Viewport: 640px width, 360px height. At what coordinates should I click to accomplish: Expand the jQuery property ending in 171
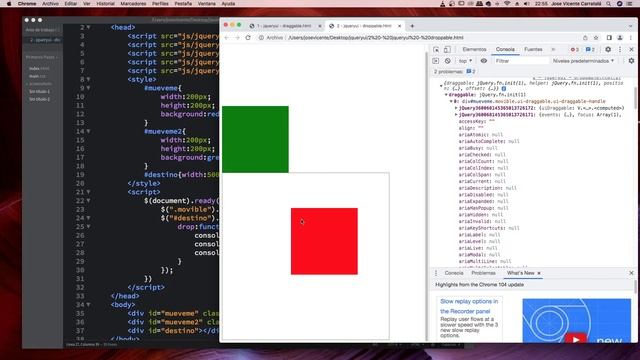click(456, 115)
